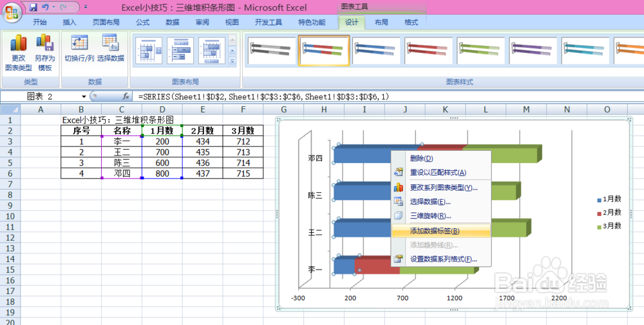
Task: Select cell with value 434
Action: pyautogui.click(x=202, y=141)
